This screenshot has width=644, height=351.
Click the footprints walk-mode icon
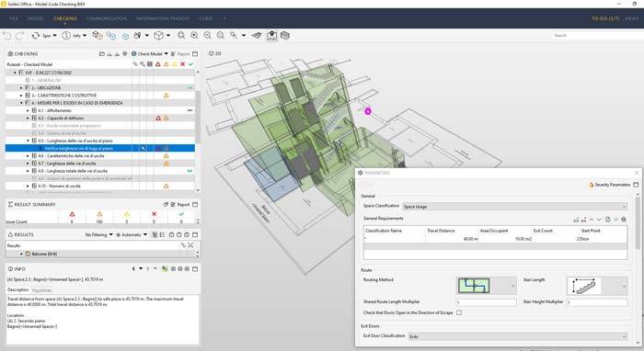click(137, 36)
